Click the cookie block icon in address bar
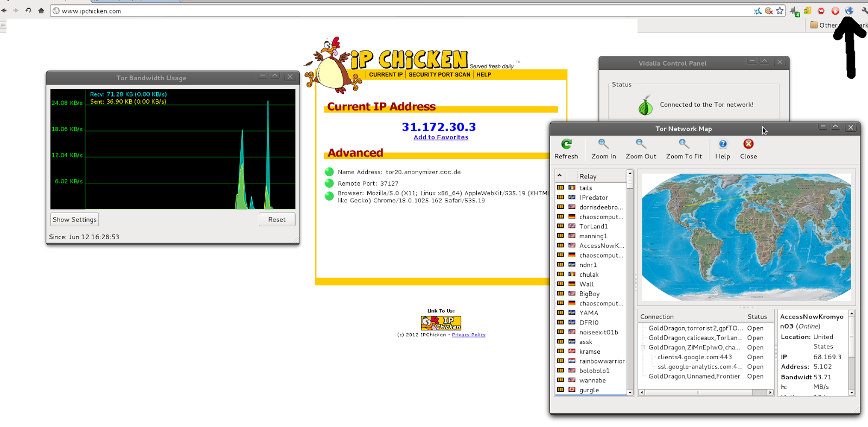The width and height of the screenshot is (868, 427). (769, 11)
